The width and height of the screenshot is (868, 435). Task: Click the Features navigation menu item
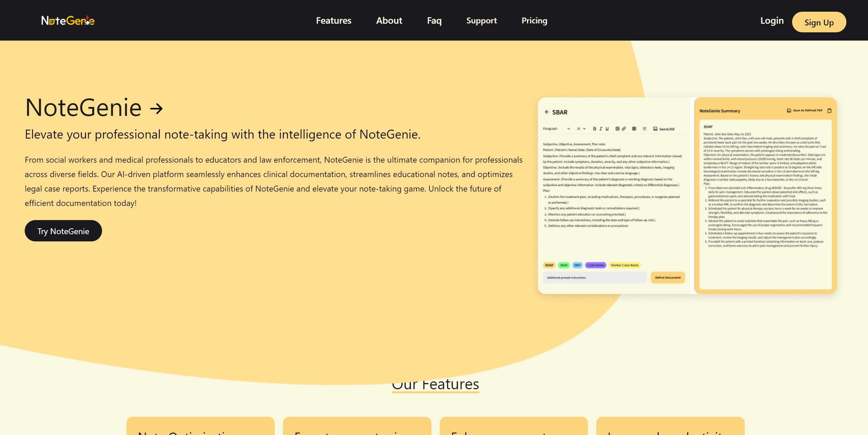pos(334,20)
